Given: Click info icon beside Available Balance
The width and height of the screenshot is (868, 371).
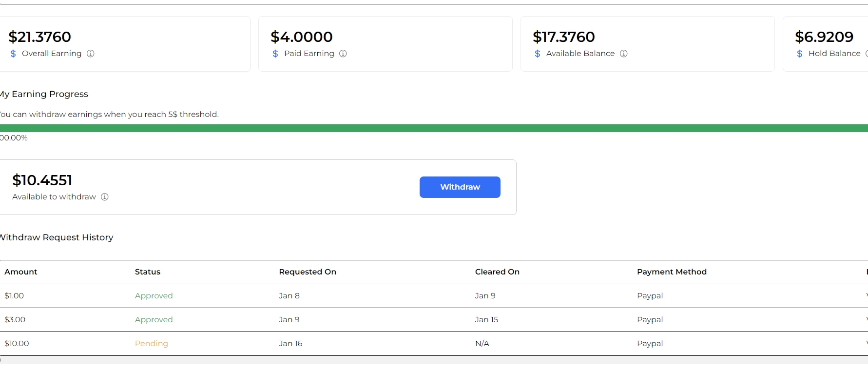Looking at the screenshot, I should point(623,54).
